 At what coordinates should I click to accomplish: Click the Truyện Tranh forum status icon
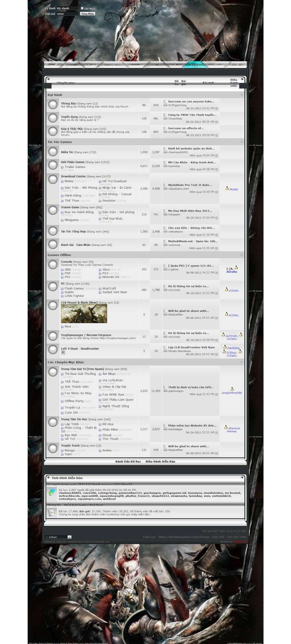click(x=53, y=448)
